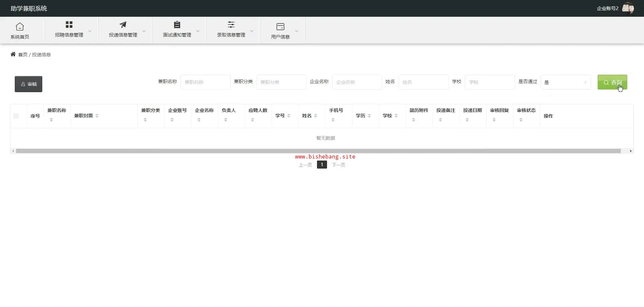Click 首页 breadcrumb link

[x=23, y=55]
